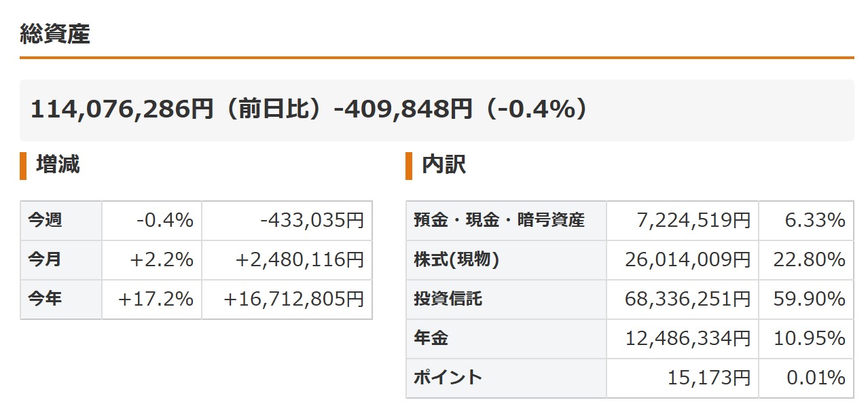Click the 今月 row label

pyautogui.click(x=45, y=259)
